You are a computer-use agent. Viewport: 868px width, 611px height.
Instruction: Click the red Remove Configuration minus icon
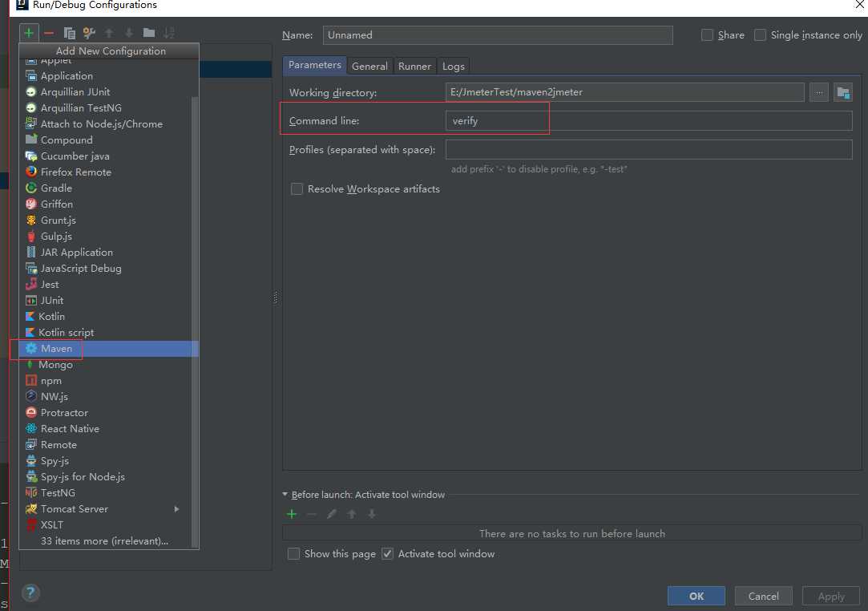click(x=49, y=33)
